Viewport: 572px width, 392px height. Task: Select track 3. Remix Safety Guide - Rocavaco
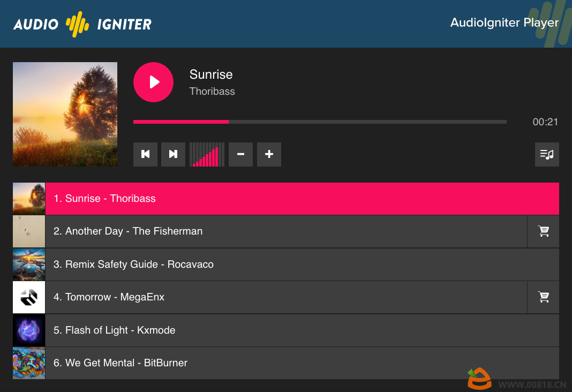pos(302,265)
